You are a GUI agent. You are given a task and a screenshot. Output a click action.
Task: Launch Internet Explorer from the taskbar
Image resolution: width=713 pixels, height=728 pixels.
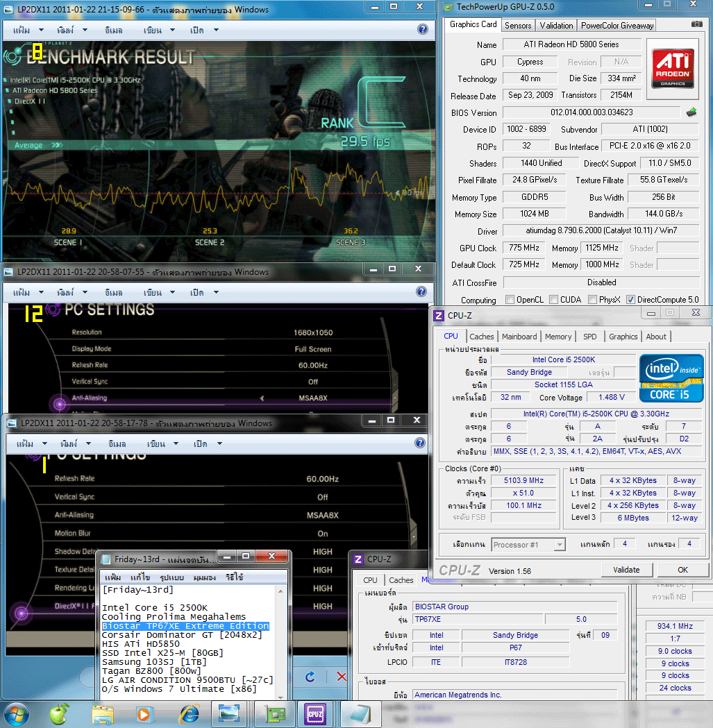pos(189,715)
